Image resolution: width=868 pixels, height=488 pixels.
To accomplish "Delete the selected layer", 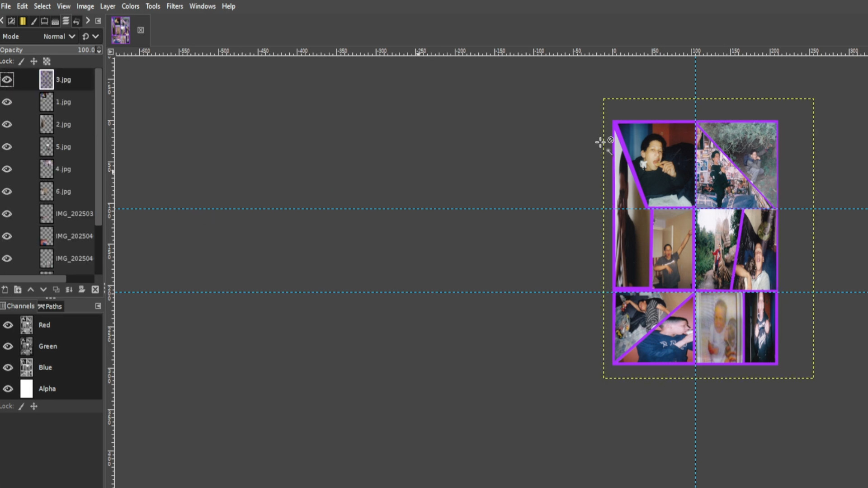I will (x=95, y=290).
